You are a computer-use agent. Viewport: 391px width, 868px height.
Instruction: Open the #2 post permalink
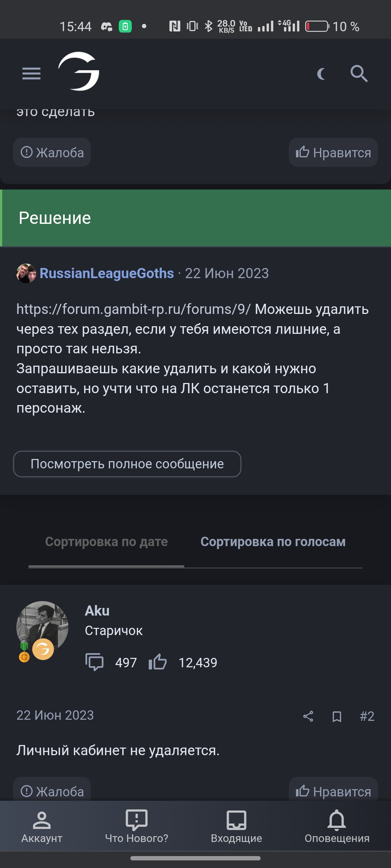pyautogui.click(x=367, y=716)
